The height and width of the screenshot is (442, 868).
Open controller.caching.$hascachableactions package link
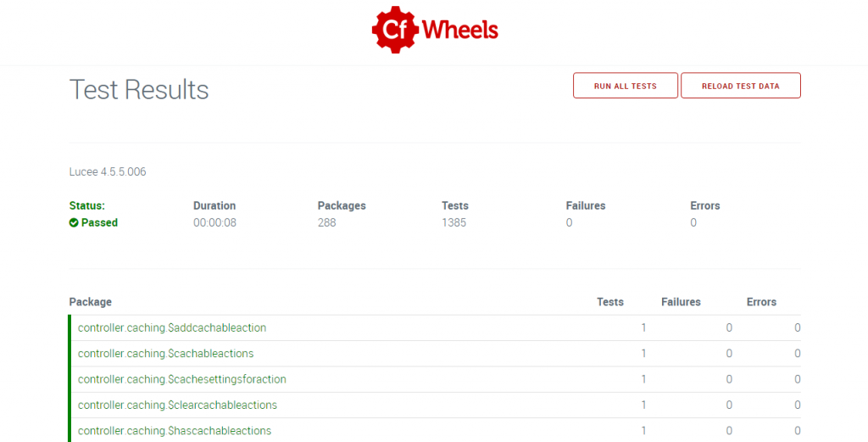click(x=175, y=431)
